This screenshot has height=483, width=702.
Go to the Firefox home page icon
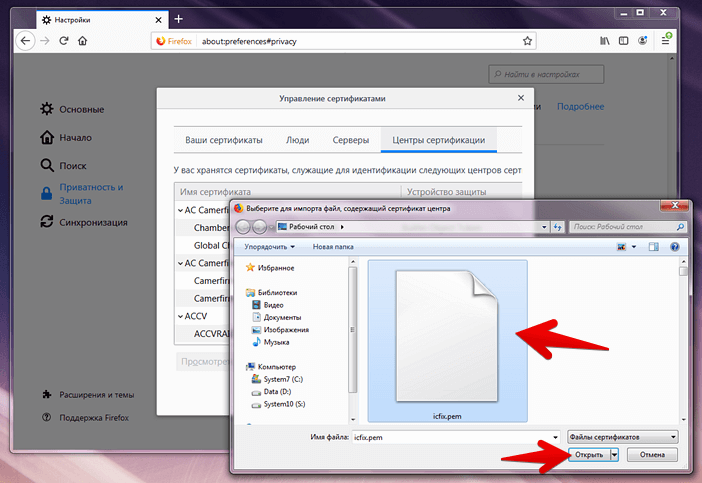point(83,41)
